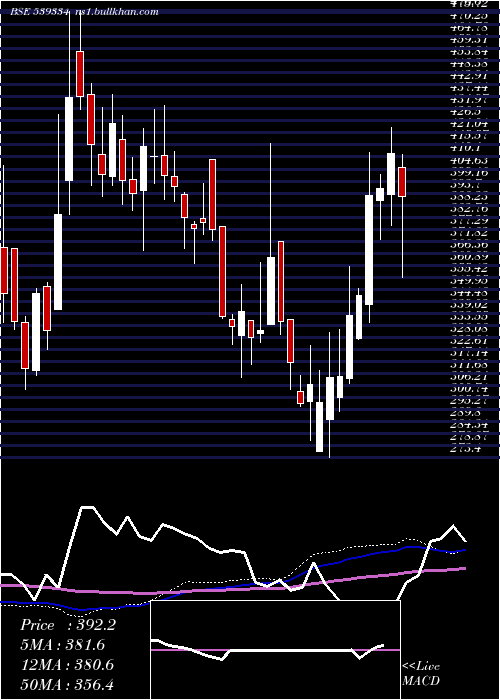Viewport: 500px width, 700px height.
Task: Click the Price : 392.2 readout
Action: coord(68,625)
